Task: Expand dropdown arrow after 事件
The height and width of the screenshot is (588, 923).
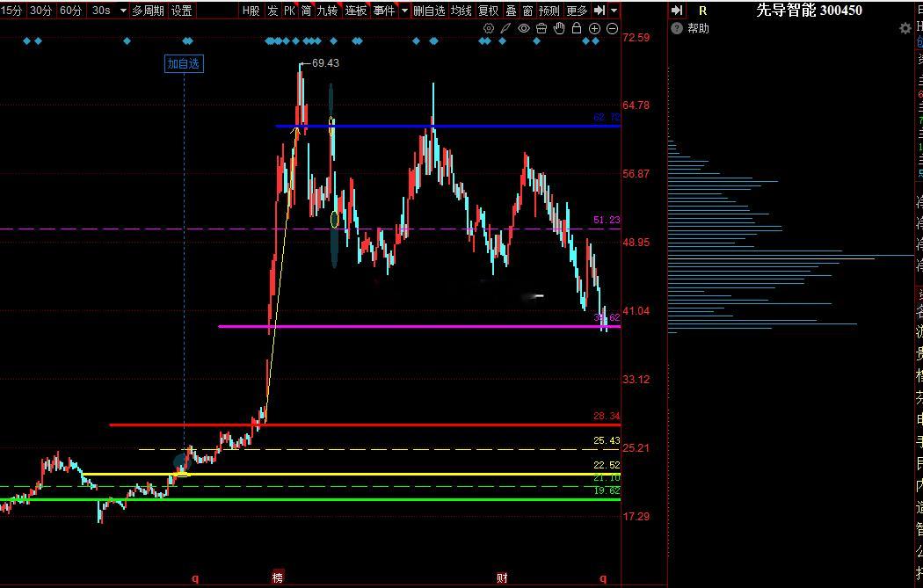Action: [404, 11]
